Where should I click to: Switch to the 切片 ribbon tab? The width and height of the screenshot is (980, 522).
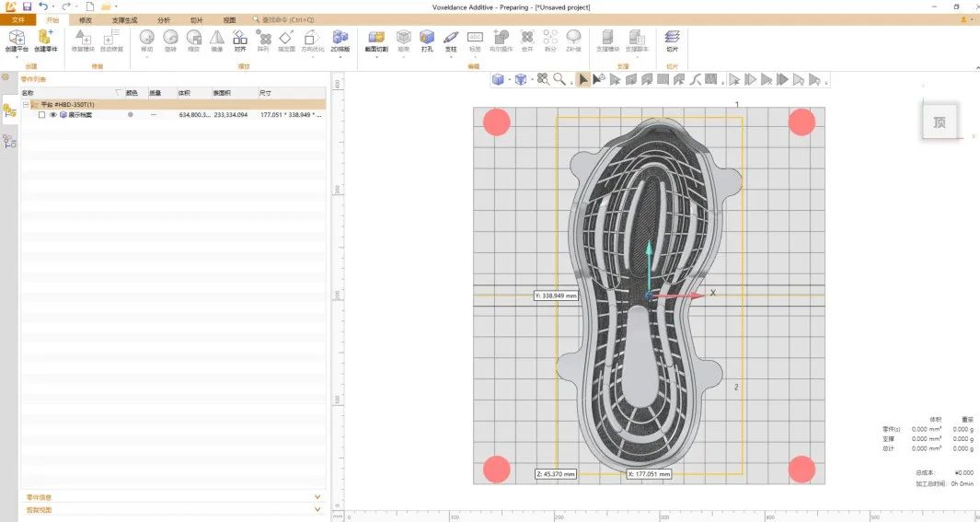click(196, 20)
